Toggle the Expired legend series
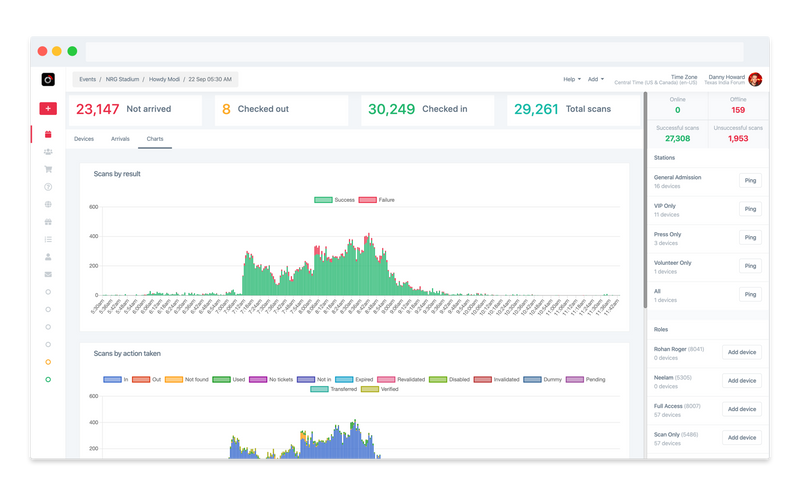Viewport: 800px width, 494px height. pos(354,380)
